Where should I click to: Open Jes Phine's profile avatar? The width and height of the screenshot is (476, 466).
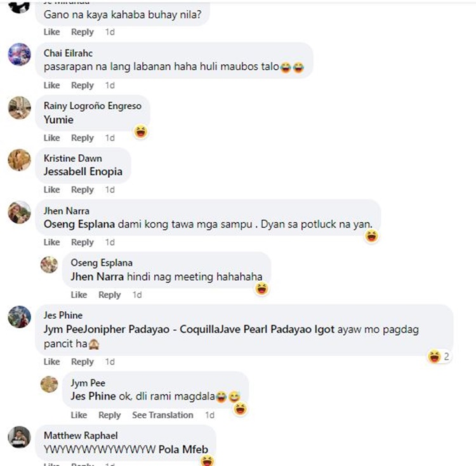tap(19, 316)
